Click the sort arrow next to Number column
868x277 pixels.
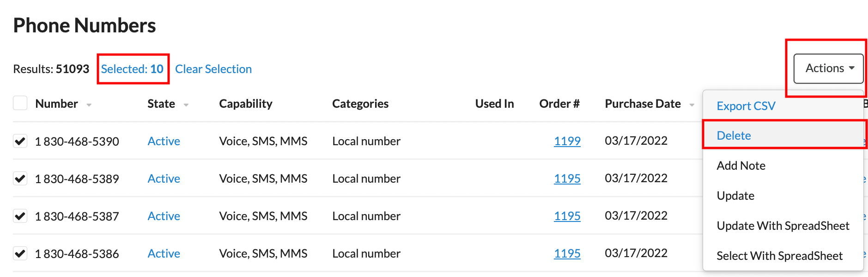click(x=89, y=105)
